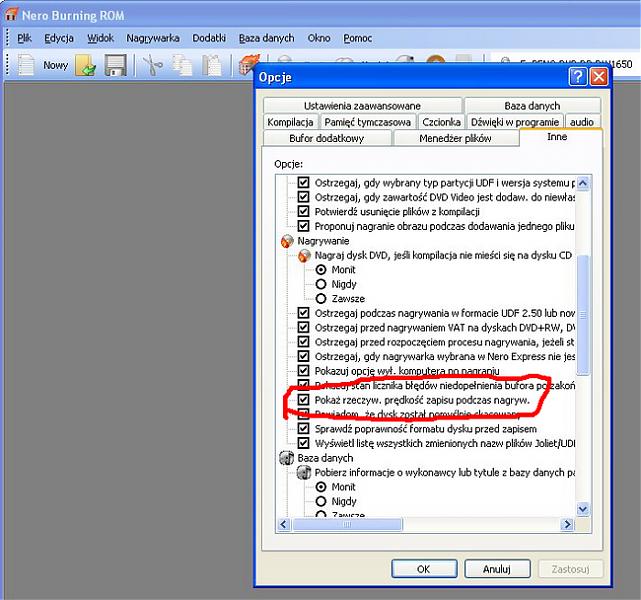Screen dimensions: 641x600
Task: Click the horizontal scrollbar thumb
Action: 347,524
